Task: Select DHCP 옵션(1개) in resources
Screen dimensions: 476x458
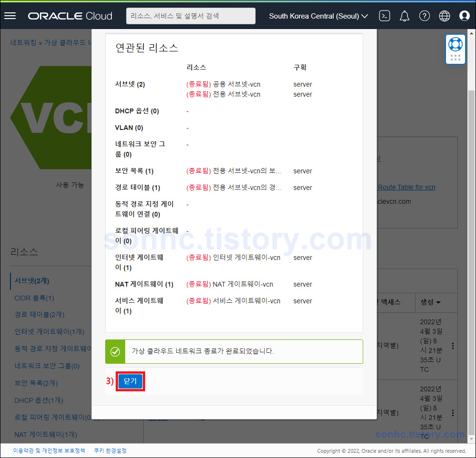Action: click(39, 400)
